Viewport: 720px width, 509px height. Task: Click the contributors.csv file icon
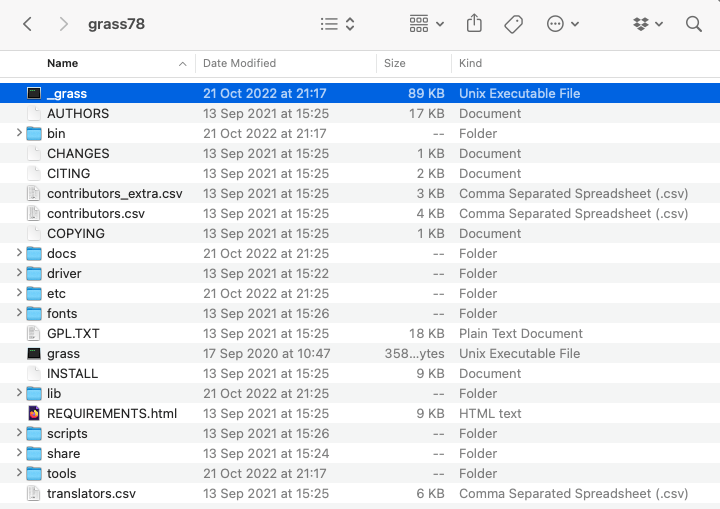(34, 214)
